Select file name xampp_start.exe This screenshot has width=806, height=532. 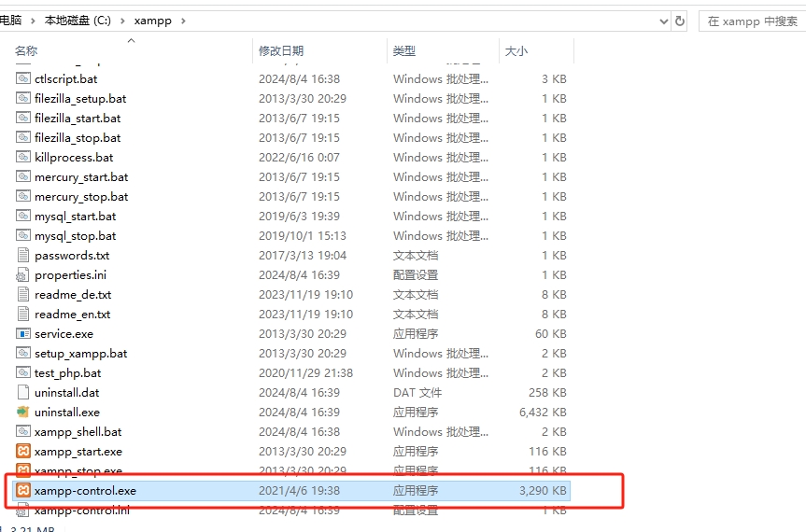coord(78,452)
